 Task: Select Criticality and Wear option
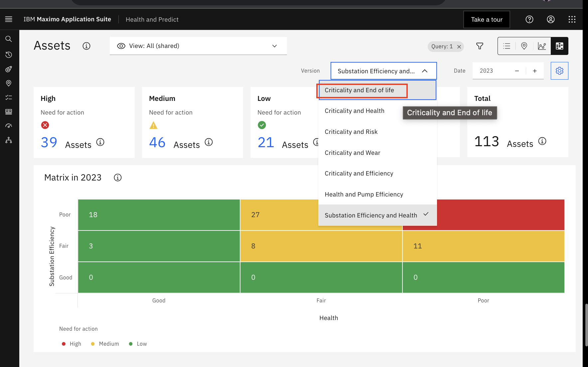(x=377, y=153)
